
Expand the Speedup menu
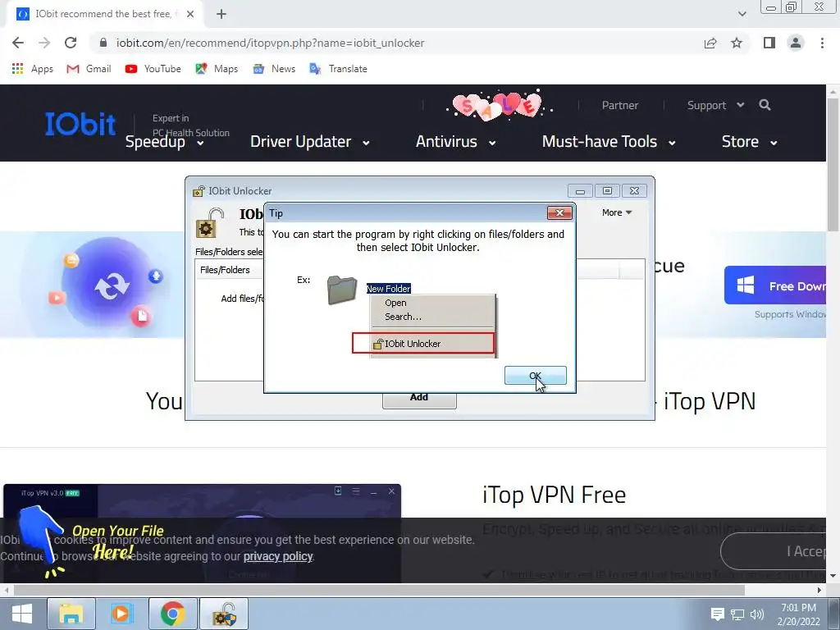(164, 142)
